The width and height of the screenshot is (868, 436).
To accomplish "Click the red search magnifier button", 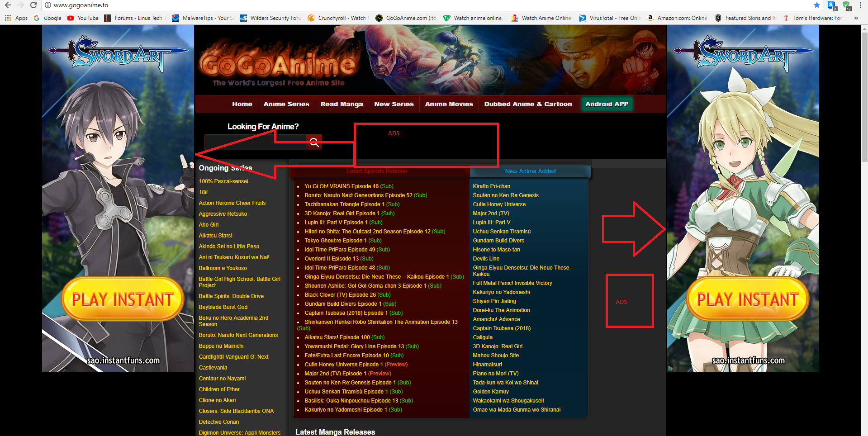I will 314,142.
